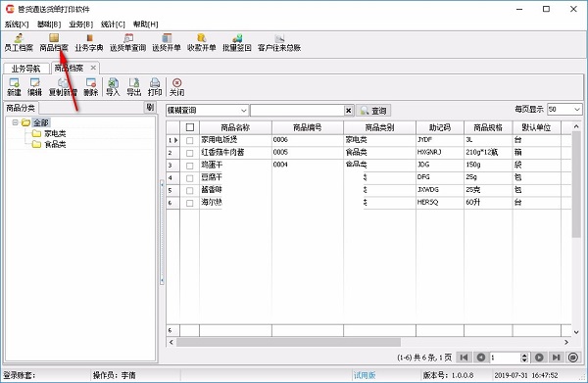Click the 刷 refresh button in category panel

point(150,108)
